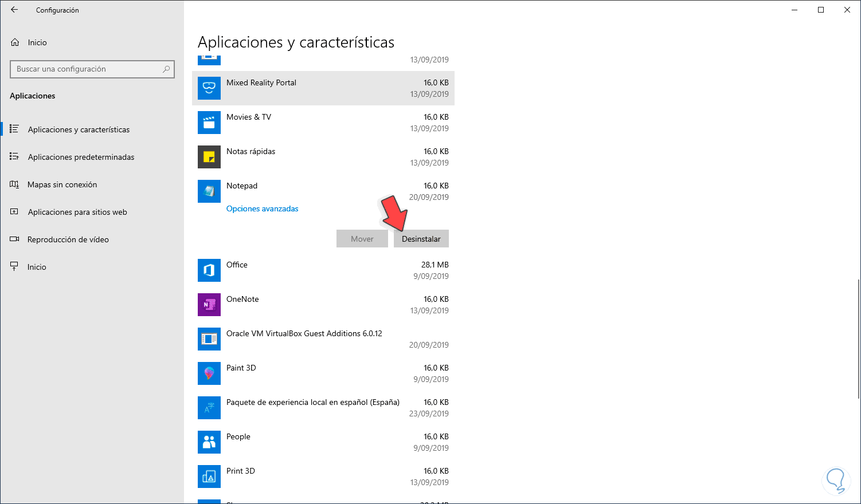
Task: Focus the Buscar una configuración search box
Action: (92, 69)
